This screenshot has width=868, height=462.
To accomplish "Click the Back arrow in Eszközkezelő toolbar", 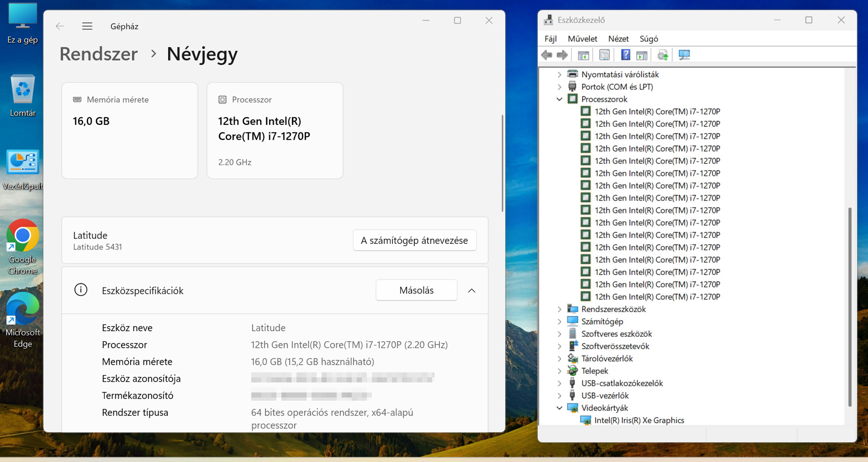I will [547, 55].
